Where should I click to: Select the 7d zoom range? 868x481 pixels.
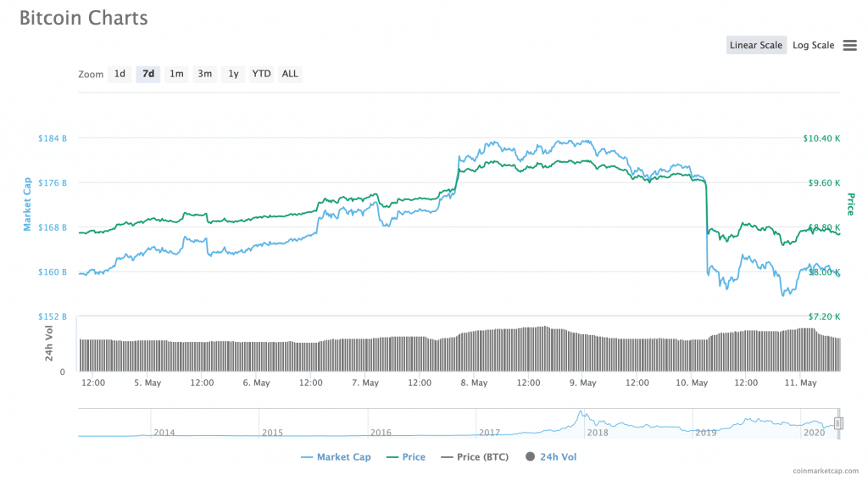click(148, 74)
